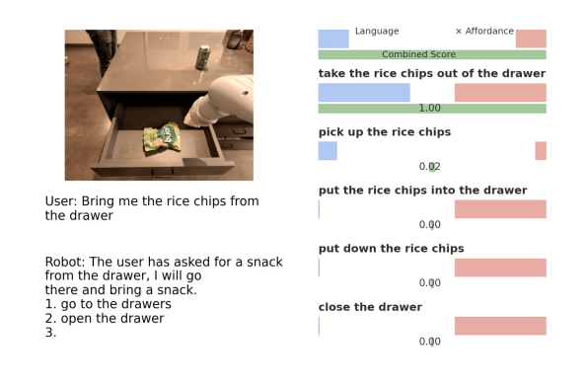The height and width of the screenshot is (387, 588).
Task: Select 'put down the rice chips' heading
Action: click(x=391, y=249)
